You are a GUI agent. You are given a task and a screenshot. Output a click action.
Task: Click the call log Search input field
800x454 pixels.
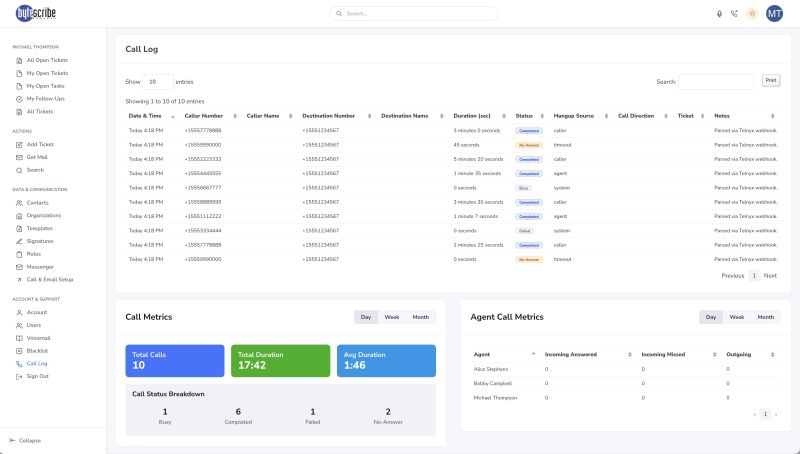tap(716, 82)
